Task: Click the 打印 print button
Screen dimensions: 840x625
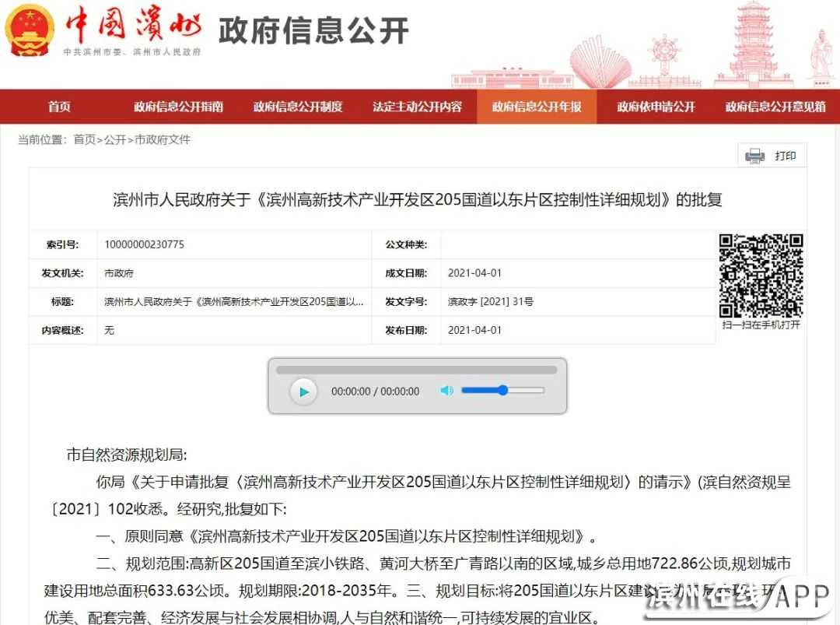Action: tap(785, 156)
